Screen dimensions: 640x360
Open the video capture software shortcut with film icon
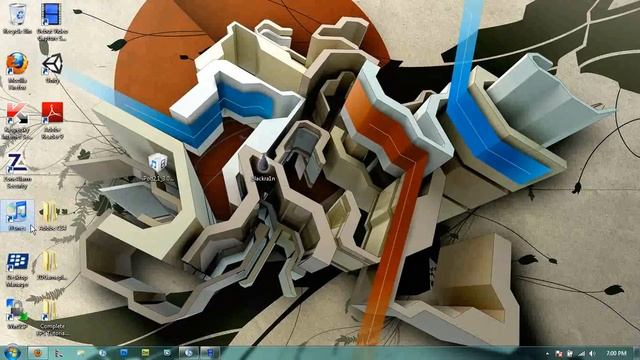52,21
